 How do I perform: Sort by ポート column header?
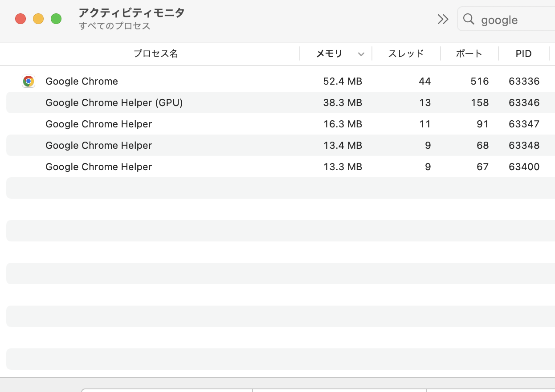point(469,54)
